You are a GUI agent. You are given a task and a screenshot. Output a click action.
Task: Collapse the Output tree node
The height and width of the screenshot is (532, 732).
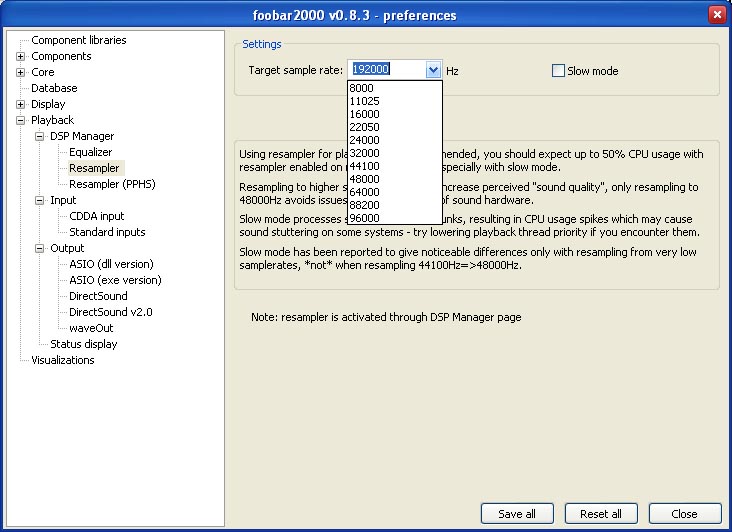[40, 248]
